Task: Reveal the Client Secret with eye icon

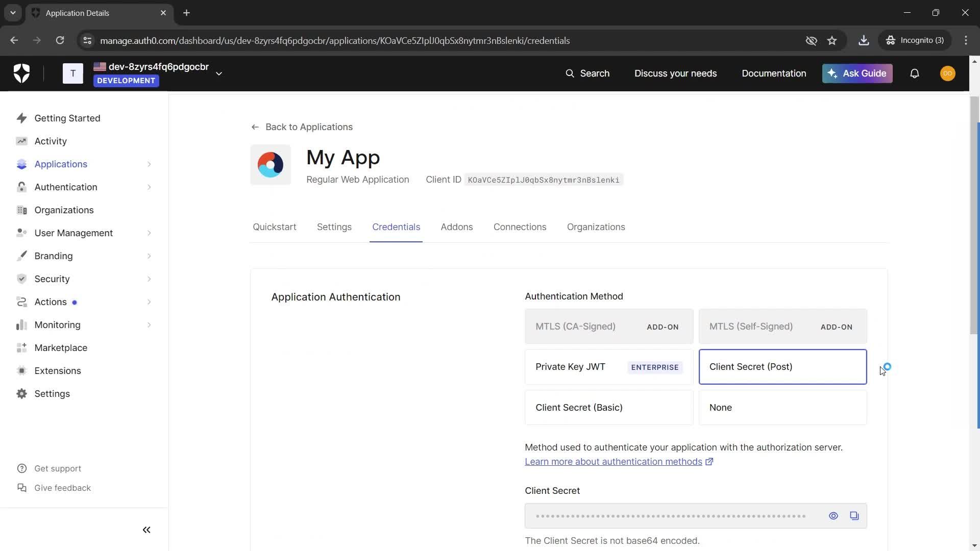Action: tap(833, 516)
